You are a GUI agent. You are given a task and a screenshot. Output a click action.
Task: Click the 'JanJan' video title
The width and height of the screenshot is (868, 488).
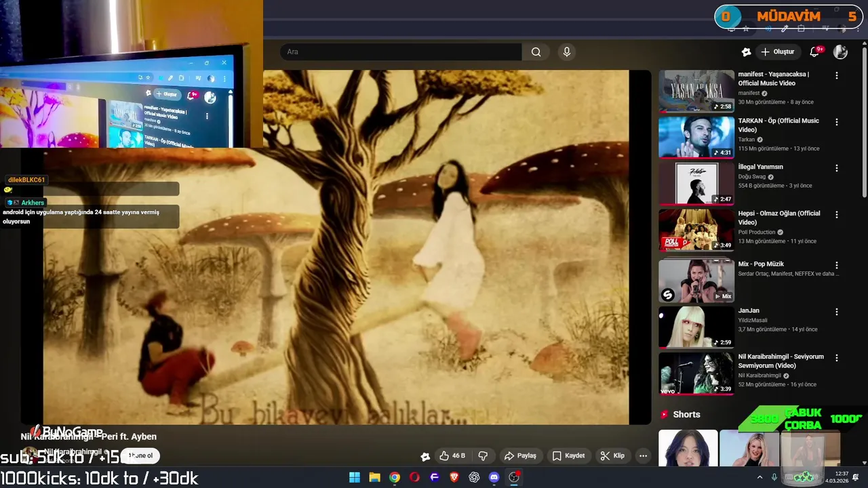749,310
